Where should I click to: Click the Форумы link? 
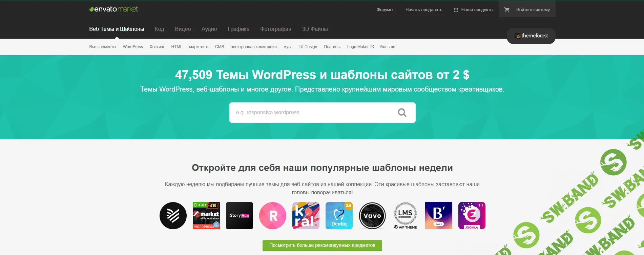pos(385,10)
